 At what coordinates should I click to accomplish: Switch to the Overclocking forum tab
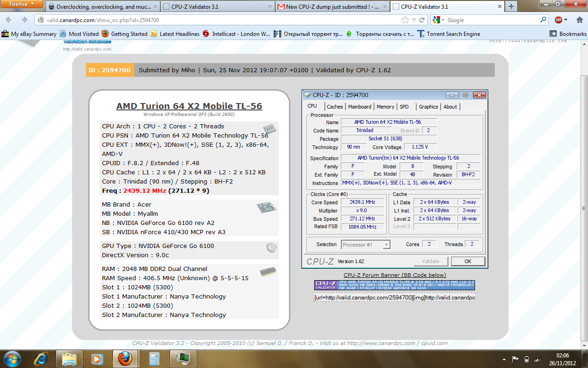coord(102,7)
